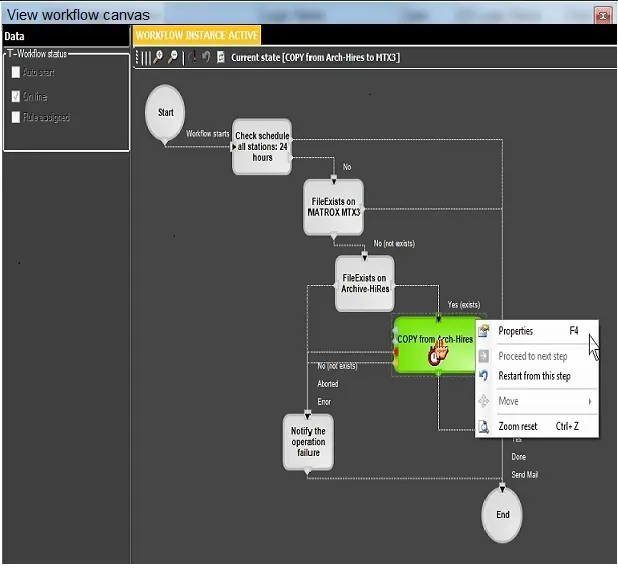The image size is (618, 569).
Task: Select the Notify the operation failure node
Action: tap(308, 441)
